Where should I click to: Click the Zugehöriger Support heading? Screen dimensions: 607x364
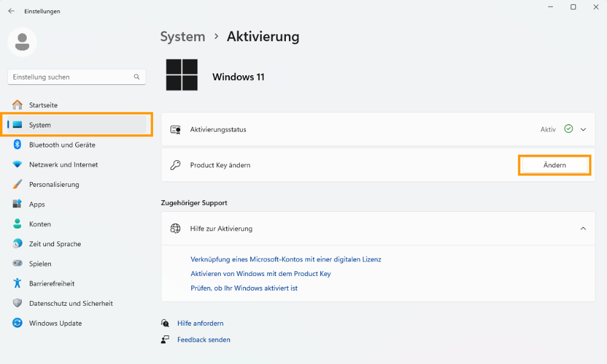pyautogui.click(x=194, y=203)
